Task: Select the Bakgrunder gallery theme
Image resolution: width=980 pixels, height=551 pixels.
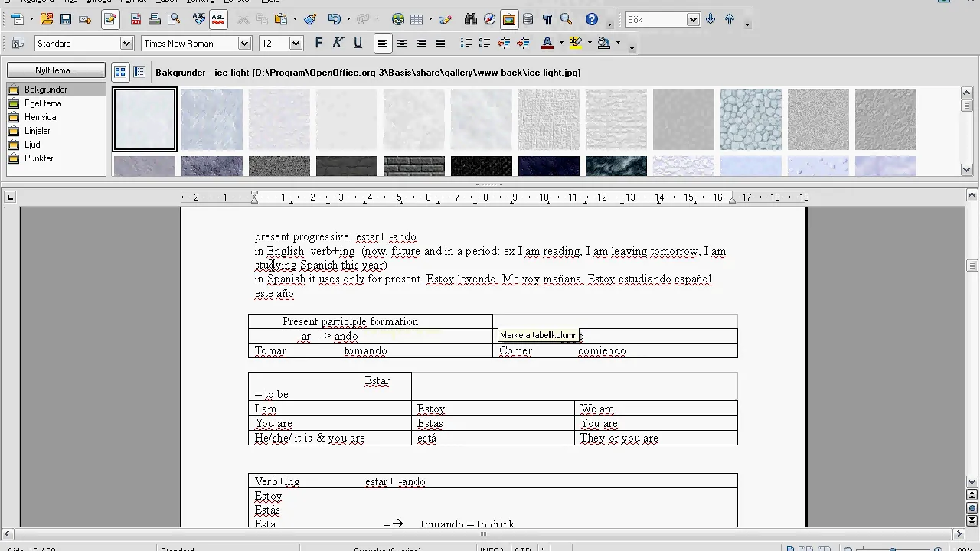Action: 56,90
